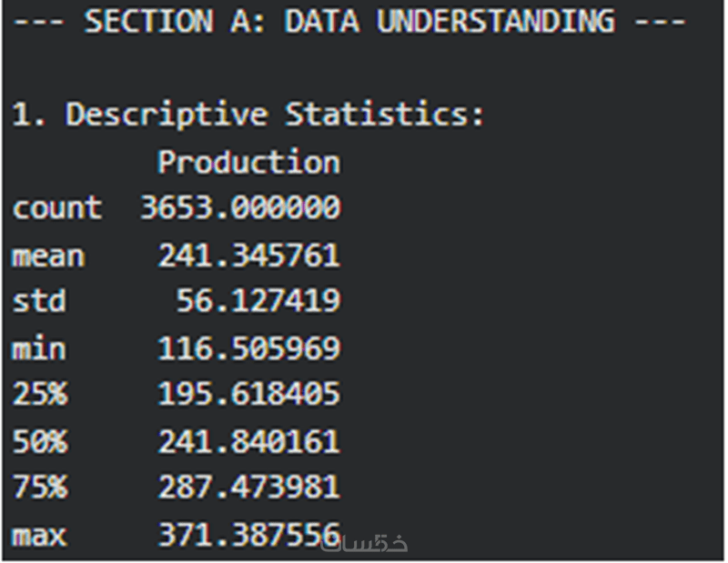Select the max value 371.387556
The height and width of the screenshot is (563, 728).
[x=248, y=536]
